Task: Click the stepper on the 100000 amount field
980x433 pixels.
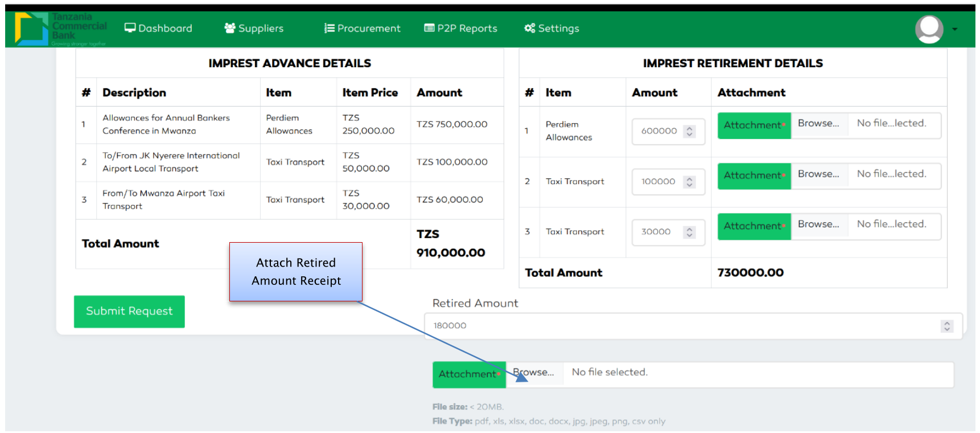Action: click(x=689, y=182)
